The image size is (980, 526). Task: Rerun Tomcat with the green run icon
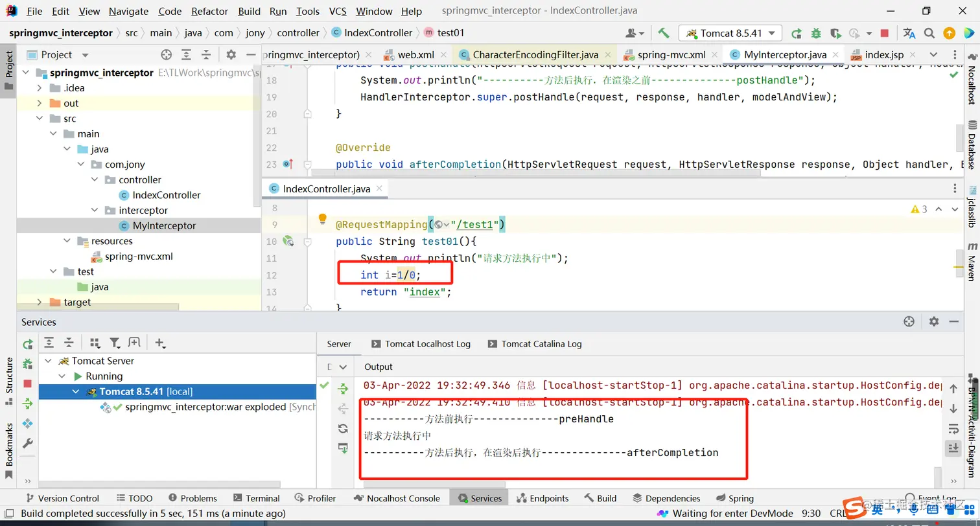[797, 33]
